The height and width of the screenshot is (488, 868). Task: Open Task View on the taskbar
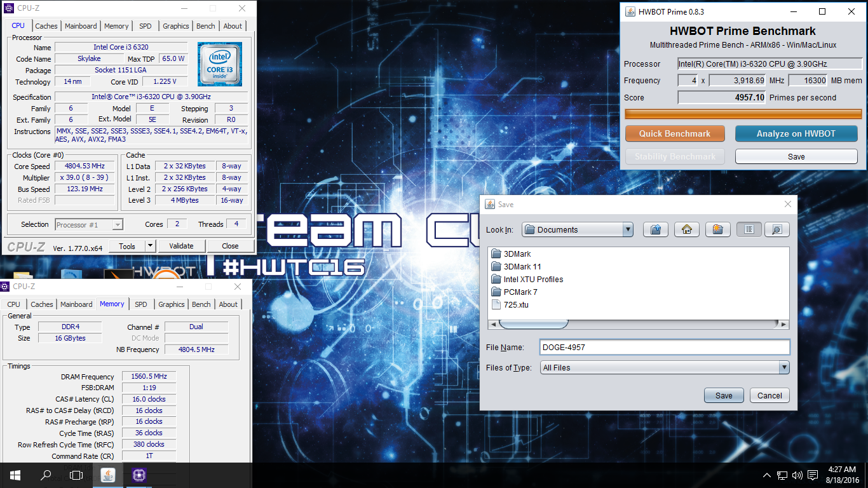pos(76,475)
